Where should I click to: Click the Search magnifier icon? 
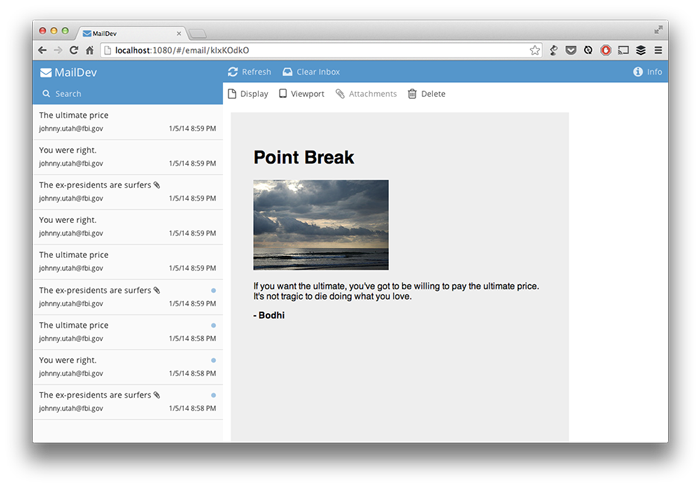coord(46,94)
